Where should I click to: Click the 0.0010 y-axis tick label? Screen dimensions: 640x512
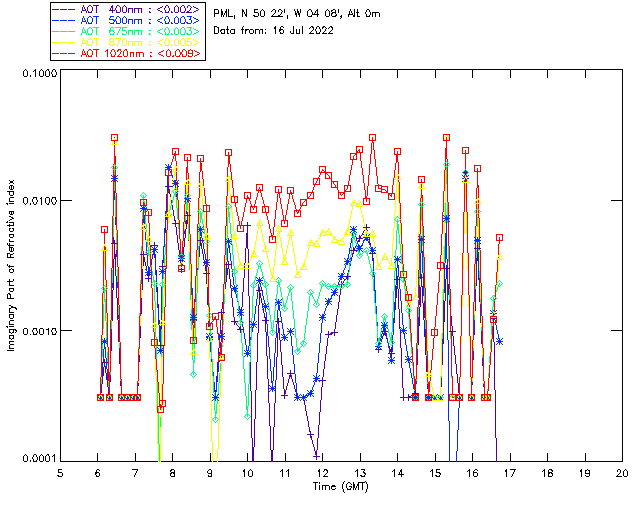click(x=39, y=331)
